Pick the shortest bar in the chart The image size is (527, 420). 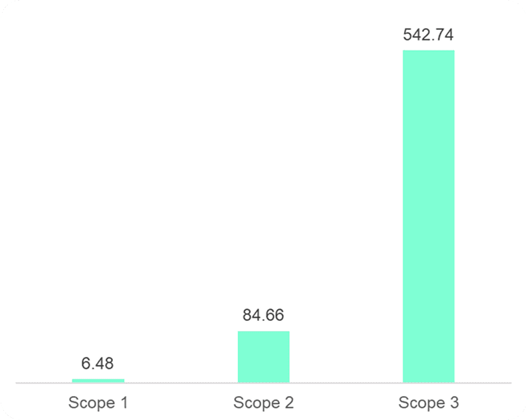tap(98, 381)
